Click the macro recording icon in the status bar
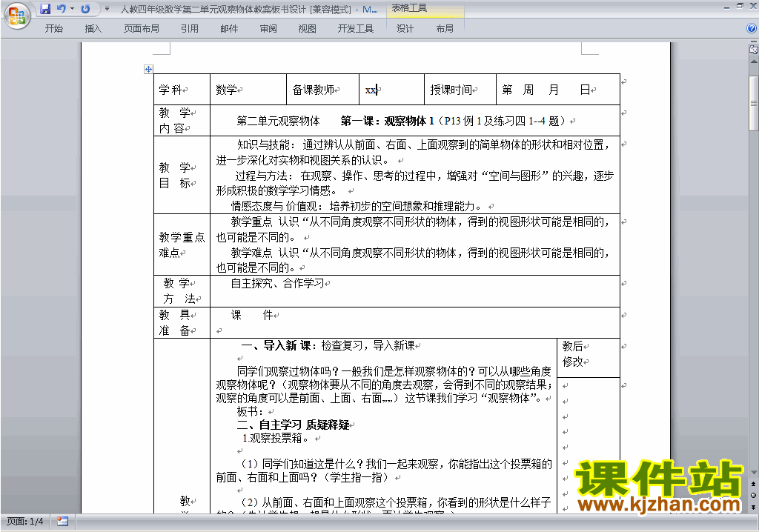Image resolution: width=759 pixels, height=532 pixels. (62, 522)
